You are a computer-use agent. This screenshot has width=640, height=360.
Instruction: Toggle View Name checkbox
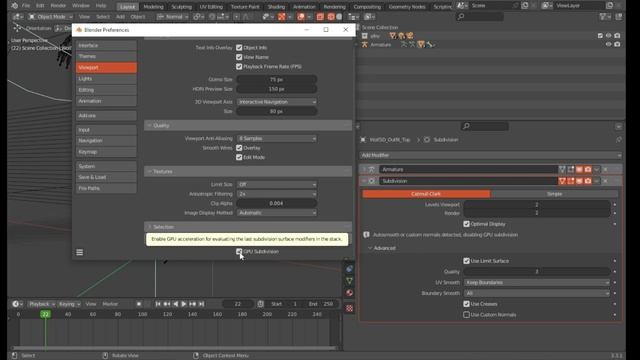click(239, 57)
